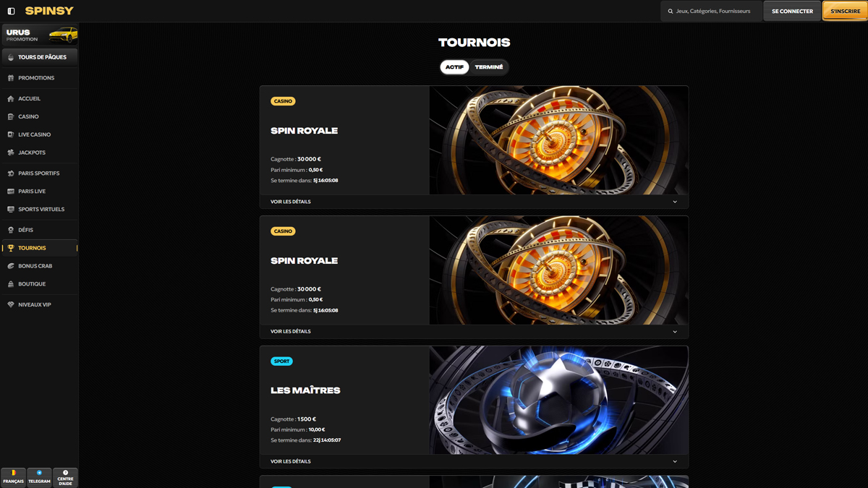This screenshot has height=488, width=868.
Task: Expand details of second Spin Royale tournament
Action: (x=474, y=332)
